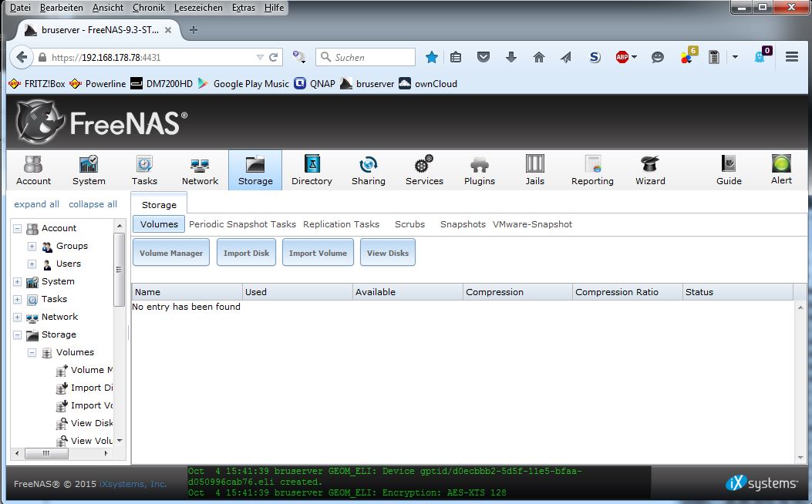Switch to the Snapshots tab
This screenshot has width=812, height=504.
(463, 224)
